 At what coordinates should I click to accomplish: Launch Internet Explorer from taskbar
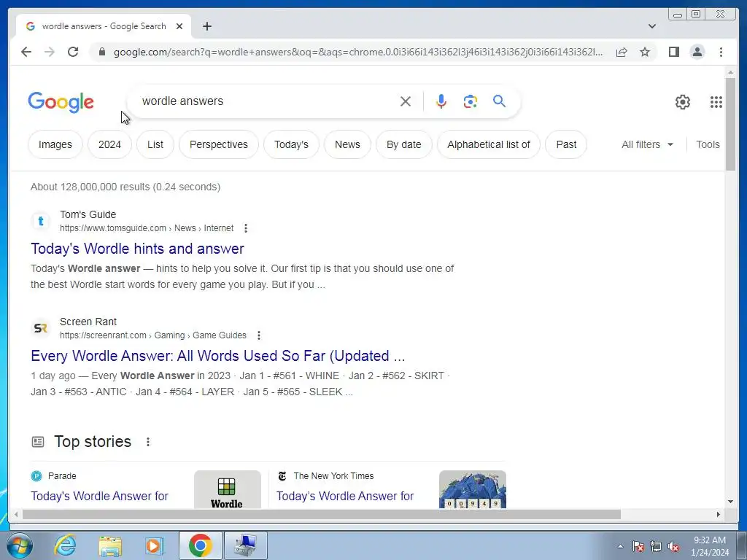[x=65, y=545]
